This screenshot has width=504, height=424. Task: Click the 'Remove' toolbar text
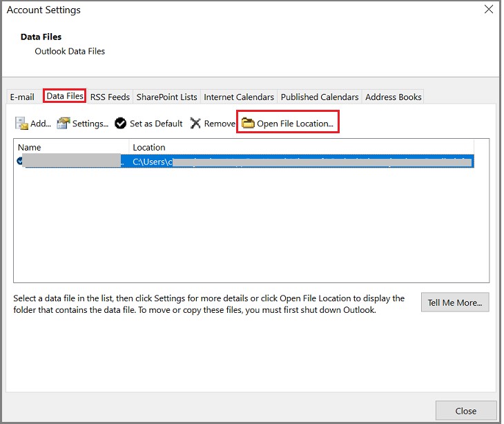click(x=220, y=124)
